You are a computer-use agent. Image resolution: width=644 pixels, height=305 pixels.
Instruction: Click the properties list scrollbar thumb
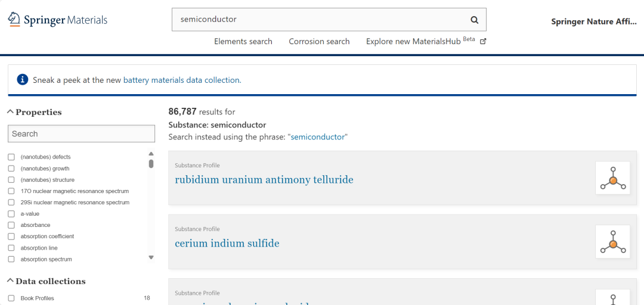[151, 164]
